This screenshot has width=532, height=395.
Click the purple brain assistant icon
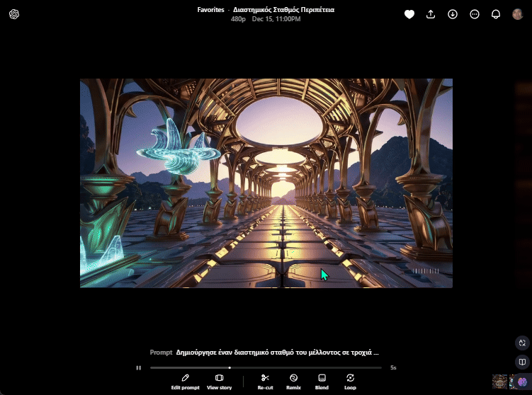point(523,382)
